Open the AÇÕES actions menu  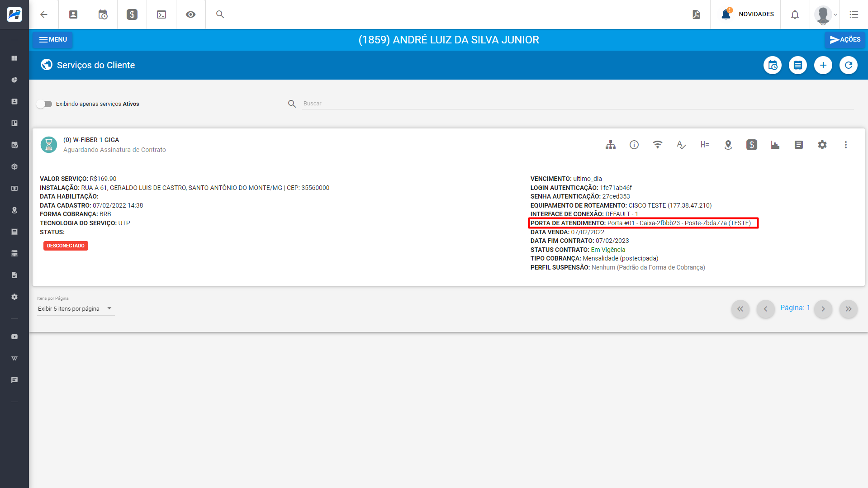coord(845,40)
